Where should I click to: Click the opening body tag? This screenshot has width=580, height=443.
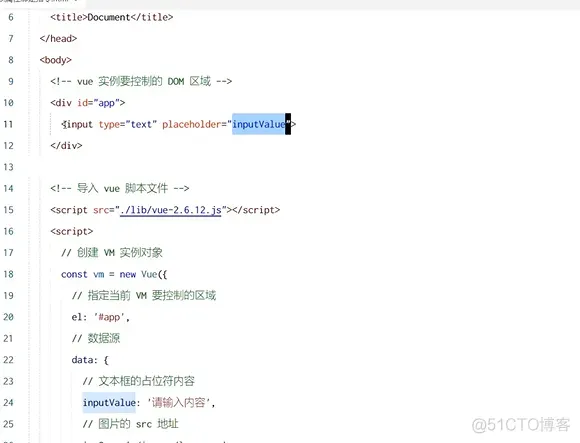55,60
